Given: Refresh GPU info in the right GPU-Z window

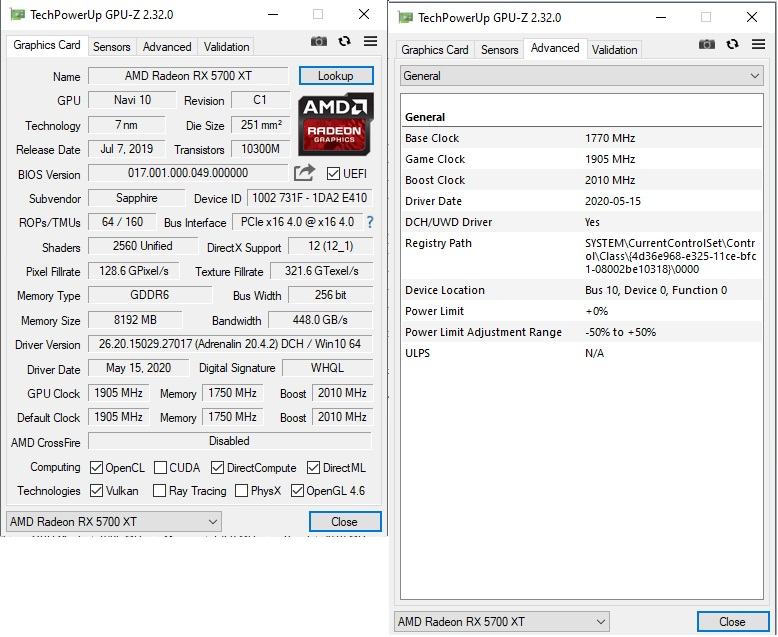Looking at the screenshot, I should click(x=732, y=44).
